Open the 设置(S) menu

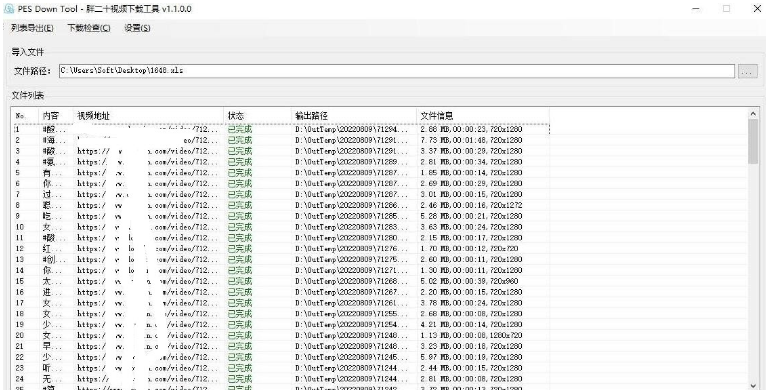137,28
